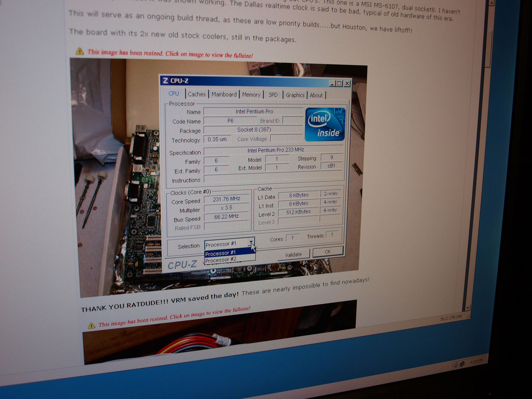Choose the highlighted Processor #1 list option

coord(230,253)
